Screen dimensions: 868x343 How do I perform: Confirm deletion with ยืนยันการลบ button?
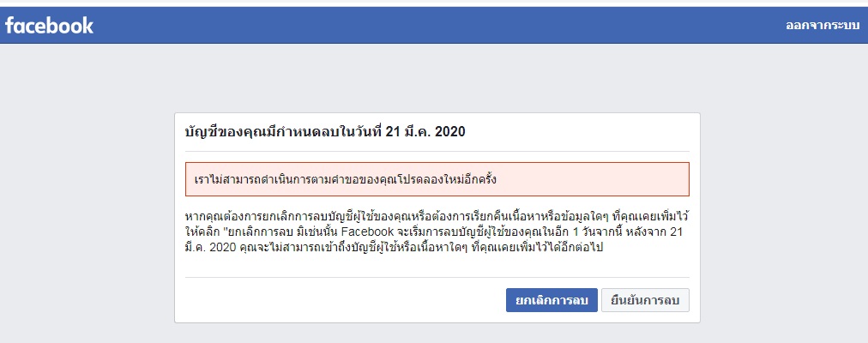tap(645, 300)
